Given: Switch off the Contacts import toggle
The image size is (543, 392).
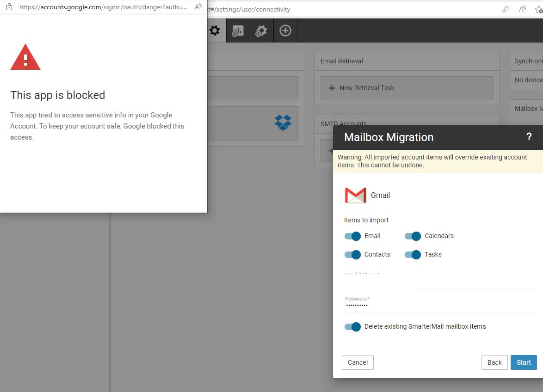Looking at the screenshot, I should point(353,255).
